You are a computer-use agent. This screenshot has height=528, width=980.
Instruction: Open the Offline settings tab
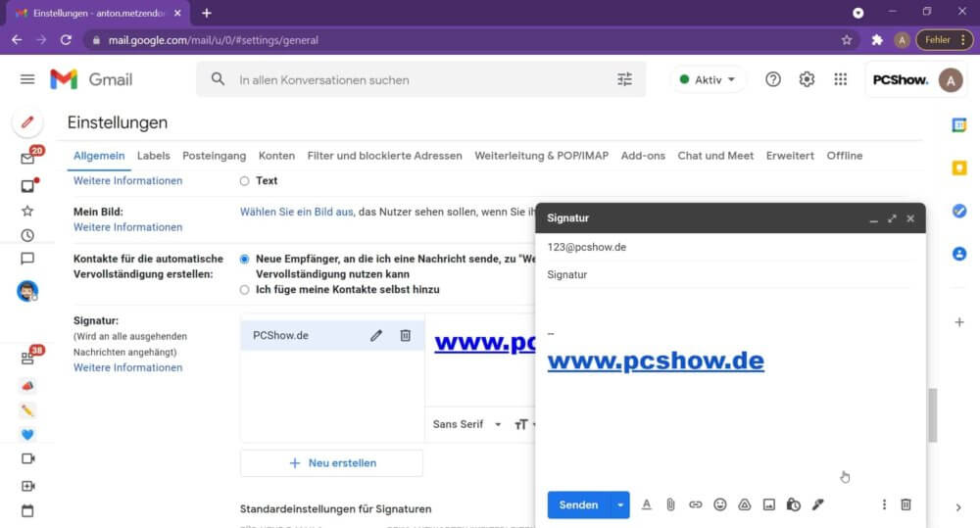[845, 156]
